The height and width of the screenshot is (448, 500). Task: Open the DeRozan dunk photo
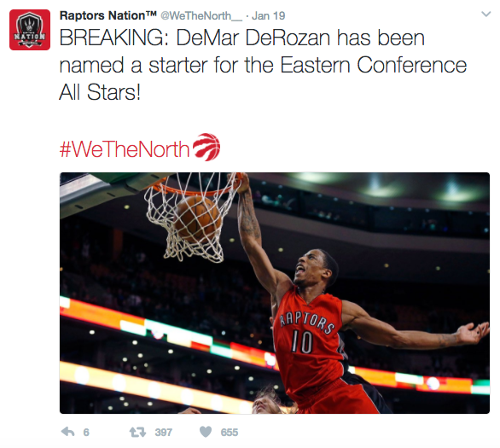coord(275,293)
